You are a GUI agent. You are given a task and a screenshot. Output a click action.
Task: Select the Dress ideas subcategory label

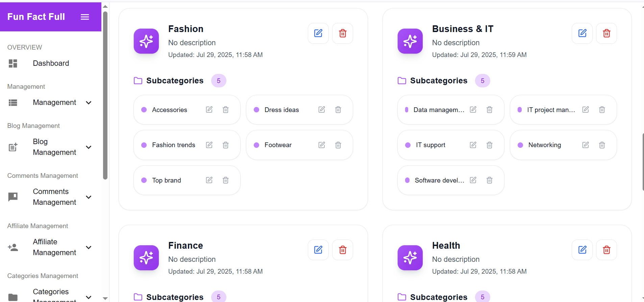pos(282,110)
